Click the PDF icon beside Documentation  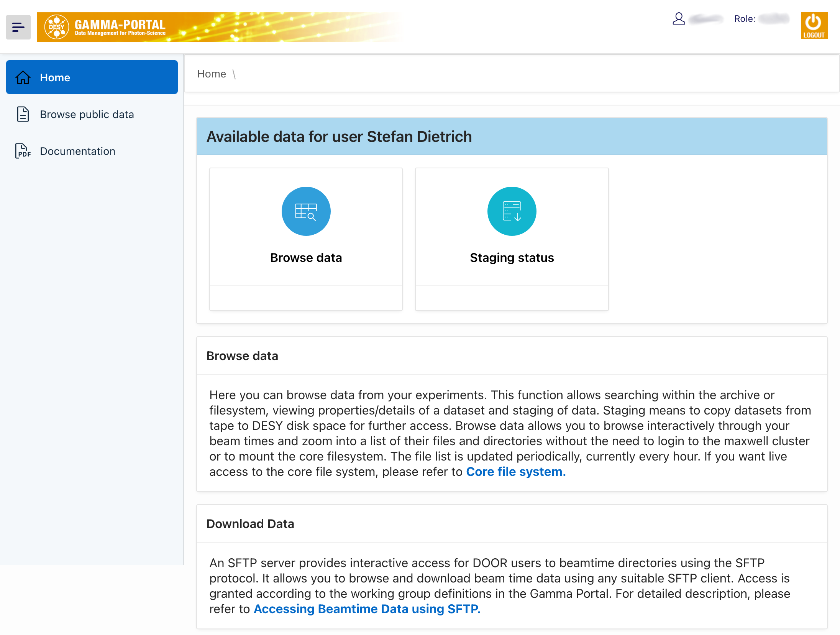click(x=23, y=151)
